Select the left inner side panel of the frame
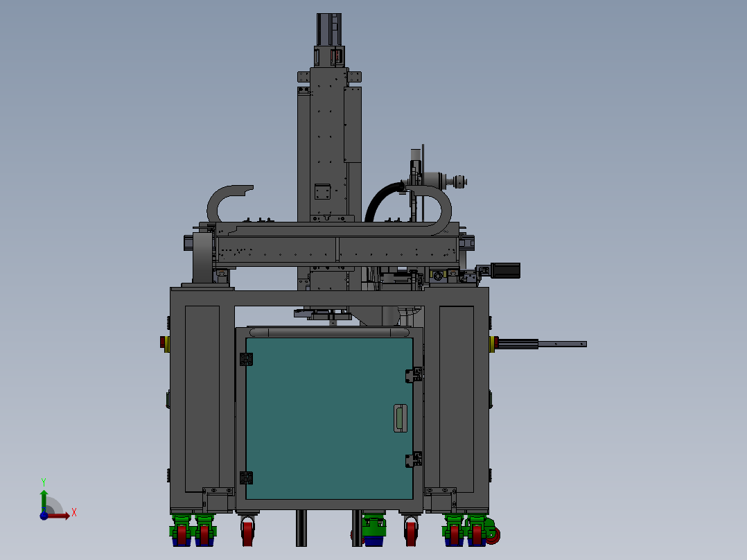747x560 pixels. click(202, 399)
